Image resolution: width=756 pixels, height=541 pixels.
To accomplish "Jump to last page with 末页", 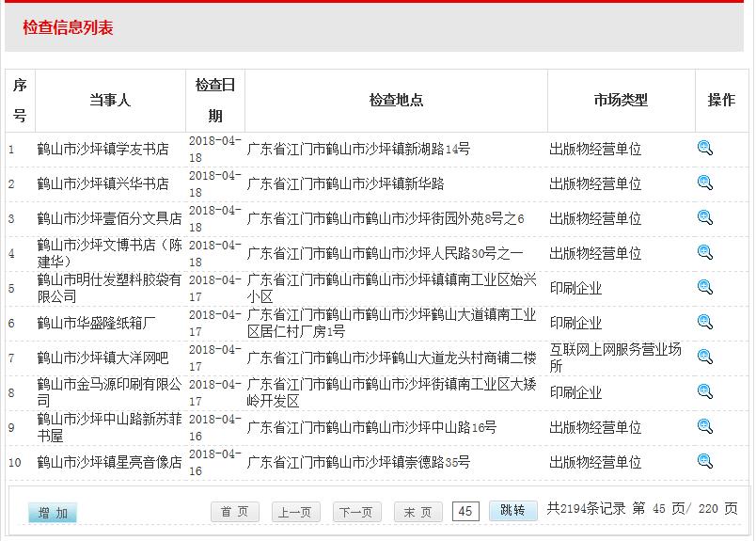I will coord(417,512).
